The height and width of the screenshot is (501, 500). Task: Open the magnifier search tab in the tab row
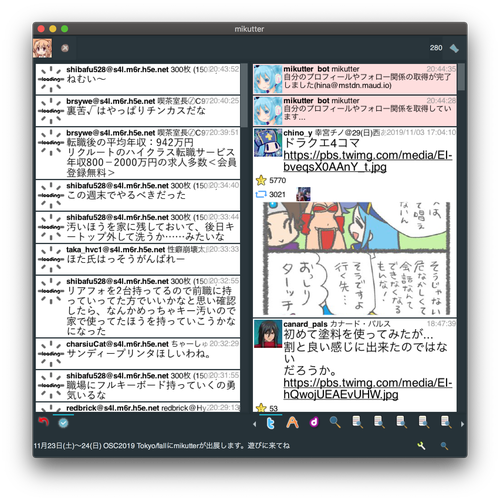(335, 422)
